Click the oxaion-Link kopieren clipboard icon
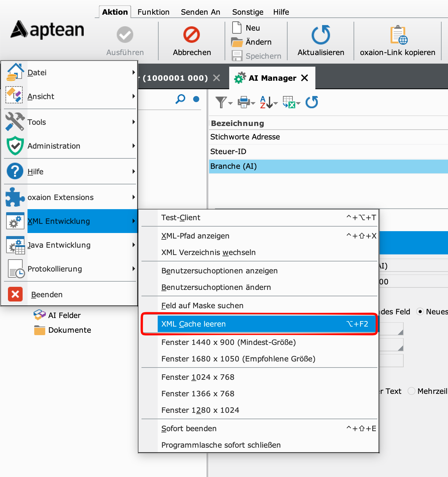 point(398,35)
